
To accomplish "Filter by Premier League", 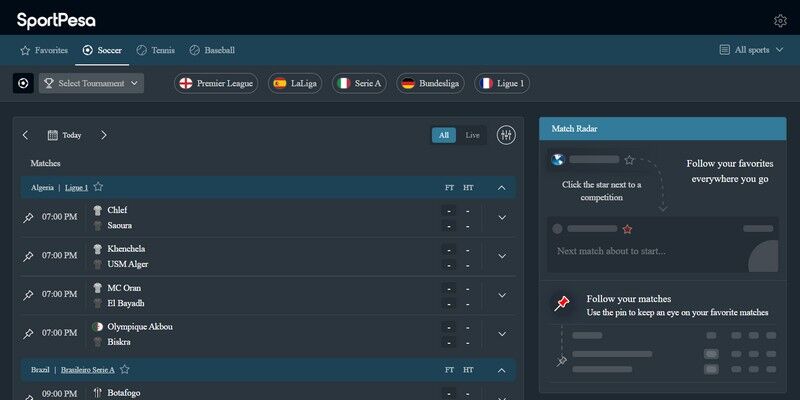I will [216, 83].
